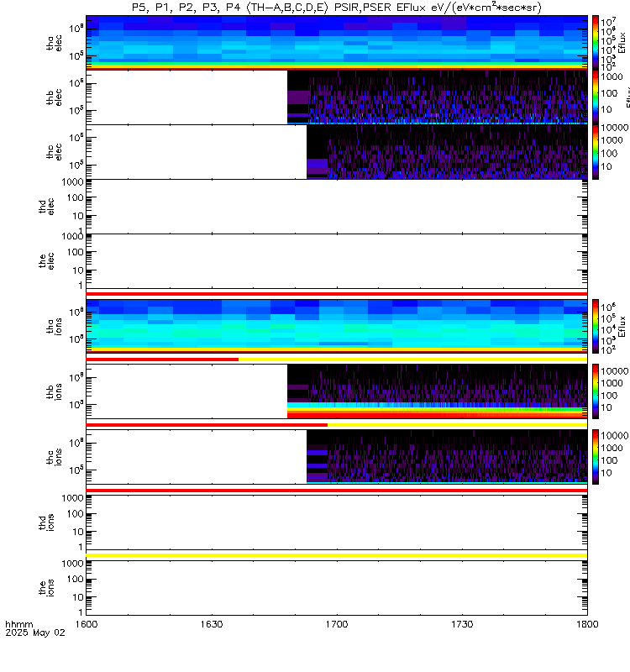Click the 1700 time tick label
Viewport: 630px width, 672px height.
point(337,624)
